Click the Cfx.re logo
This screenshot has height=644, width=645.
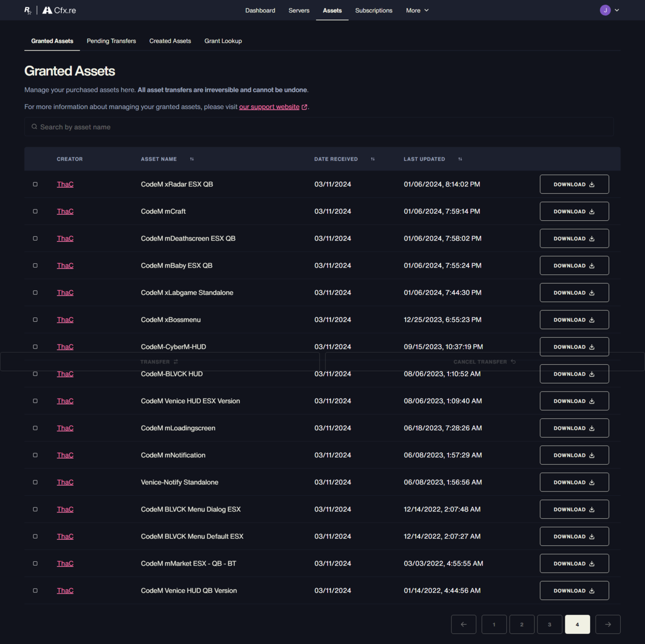59,10
